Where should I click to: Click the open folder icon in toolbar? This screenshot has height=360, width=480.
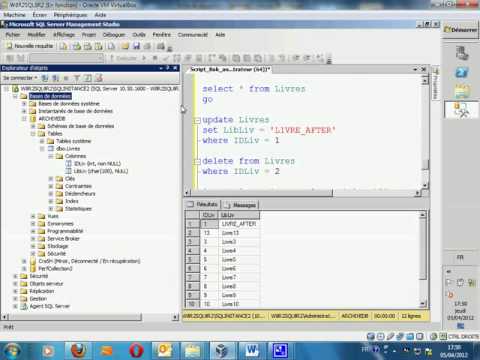click(125, 46)
